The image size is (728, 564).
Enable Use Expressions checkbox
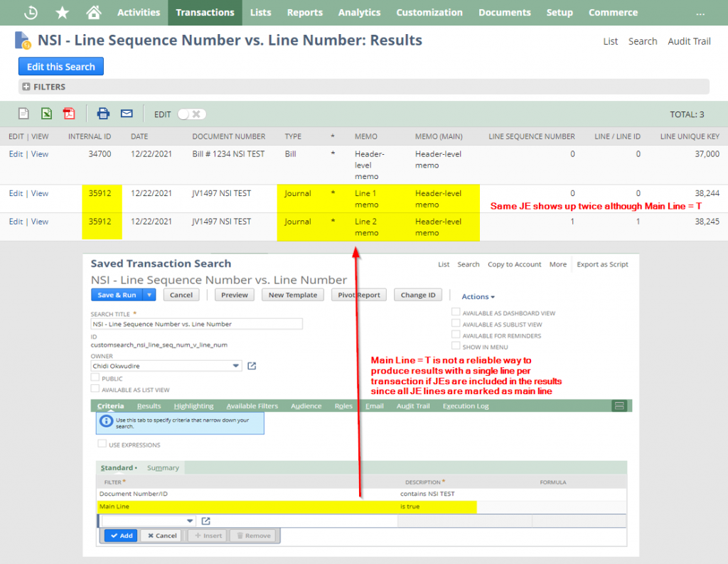click(102, 444)
